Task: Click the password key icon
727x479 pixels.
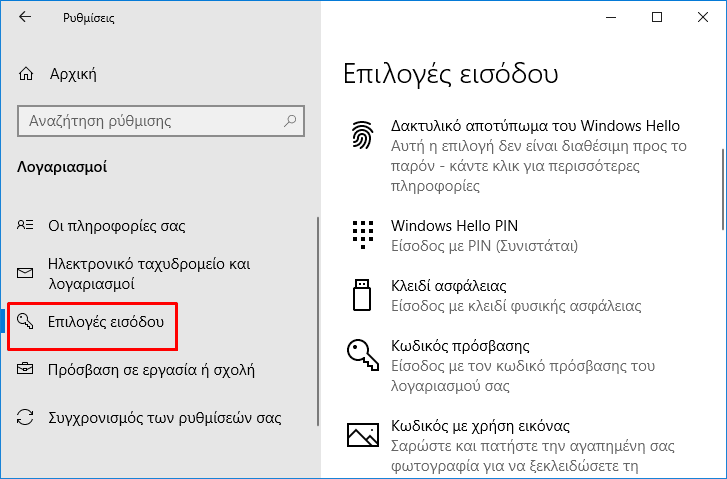Action: pyautogui.click(x=363, y=355)
